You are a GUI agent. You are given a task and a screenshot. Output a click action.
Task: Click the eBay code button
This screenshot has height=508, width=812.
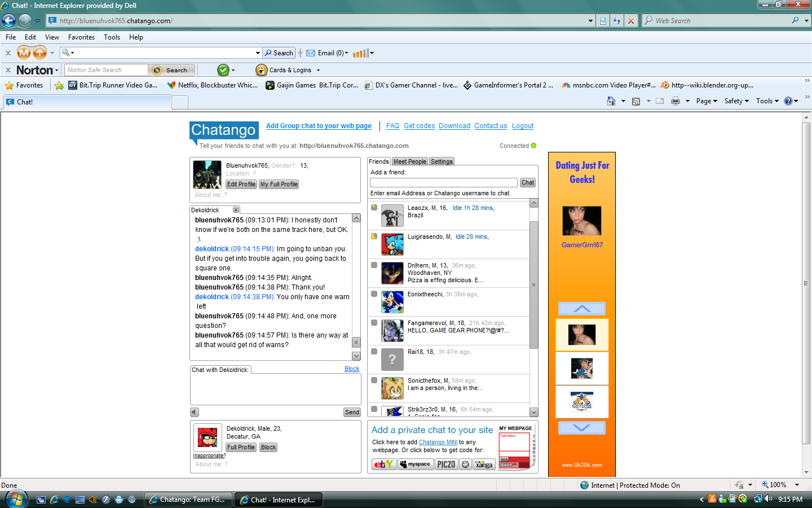point(384,464)
